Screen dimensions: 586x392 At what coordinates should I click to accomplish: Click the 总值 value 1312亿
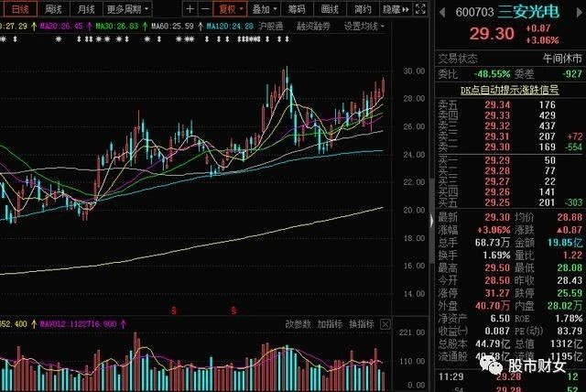tap(566, 343)
